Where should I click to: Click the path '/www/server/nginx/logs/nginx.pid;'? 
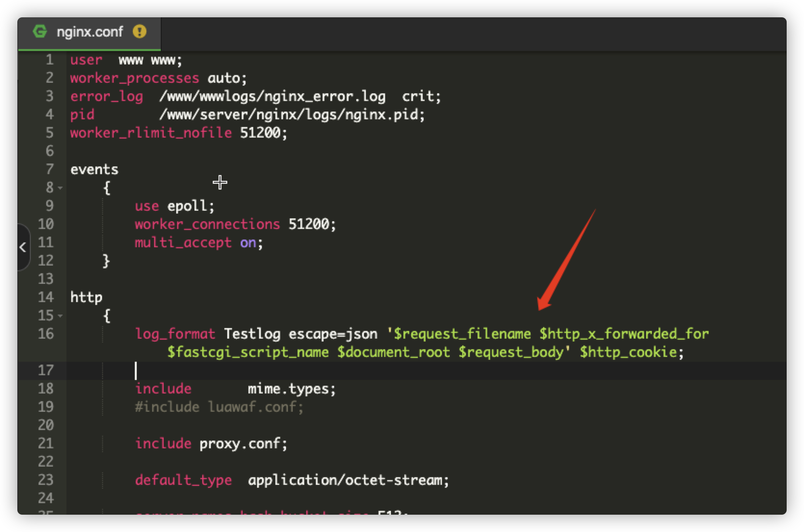click(292, 114)
